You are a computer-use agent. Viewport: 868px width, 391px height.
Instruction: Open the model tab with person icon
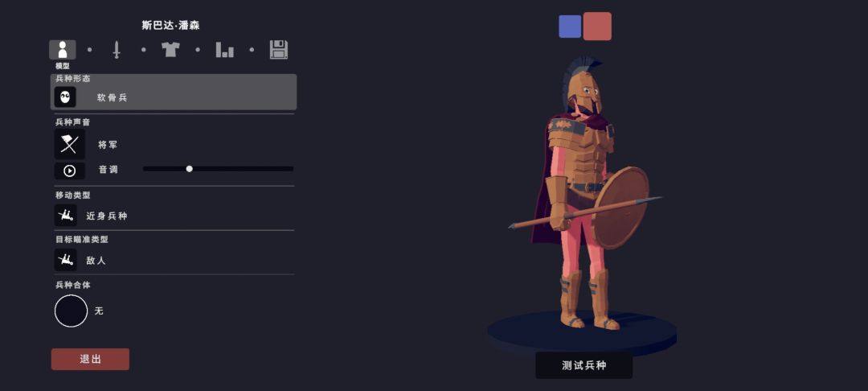pyautogui.click(x=63, y=50)
